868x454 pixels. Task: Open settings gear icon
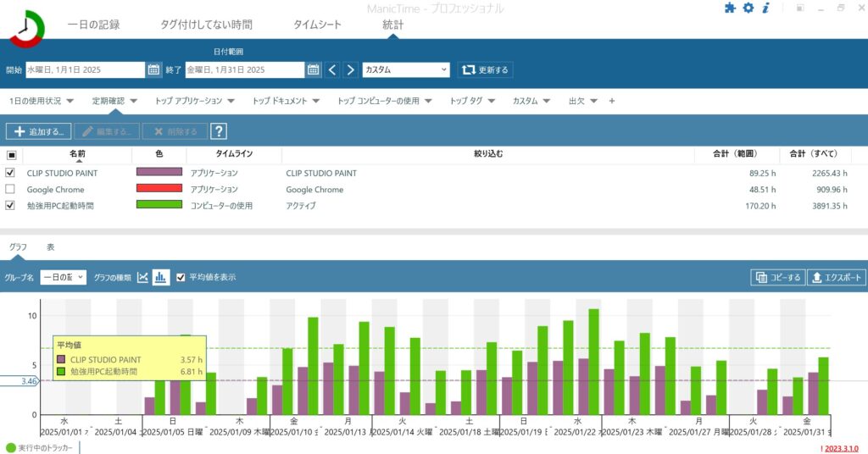748,8
